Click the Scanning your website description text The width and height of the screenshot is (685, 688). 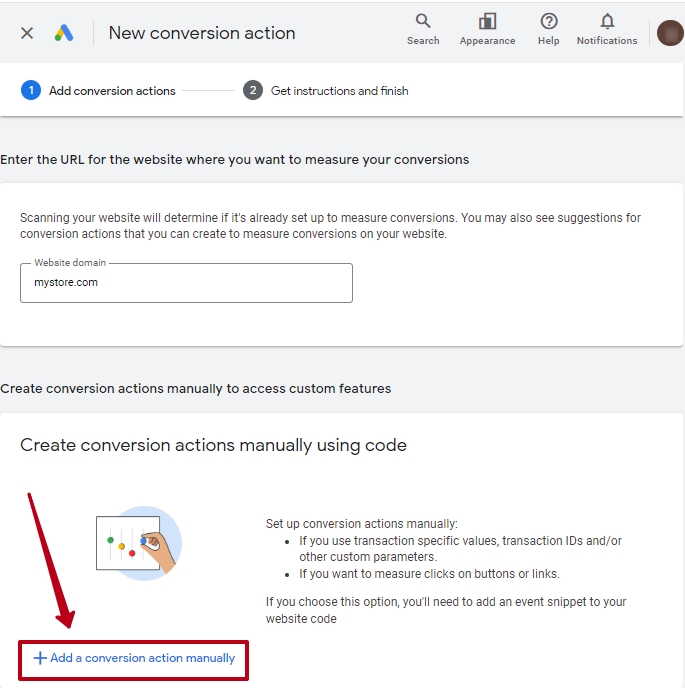tap(330, 226)
